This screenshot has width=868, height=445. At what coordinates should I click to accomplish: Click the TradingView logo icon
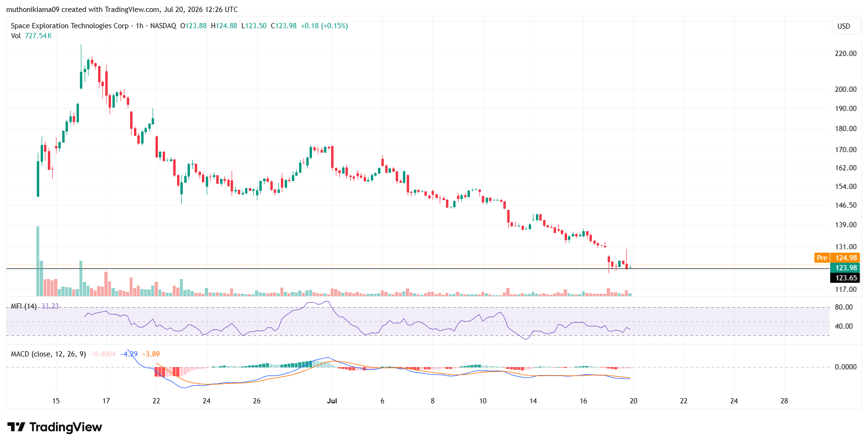[16, 427]
